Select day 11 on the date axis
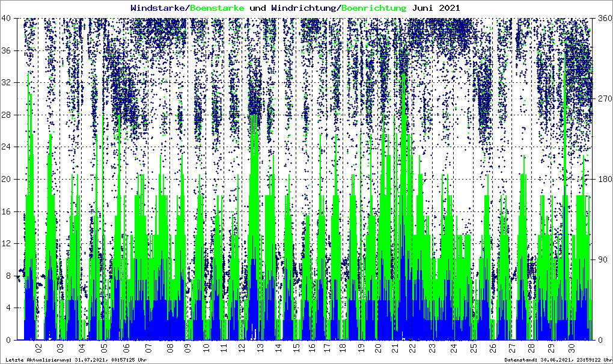This screenshot has width=613, height=364. click(223, 348)
